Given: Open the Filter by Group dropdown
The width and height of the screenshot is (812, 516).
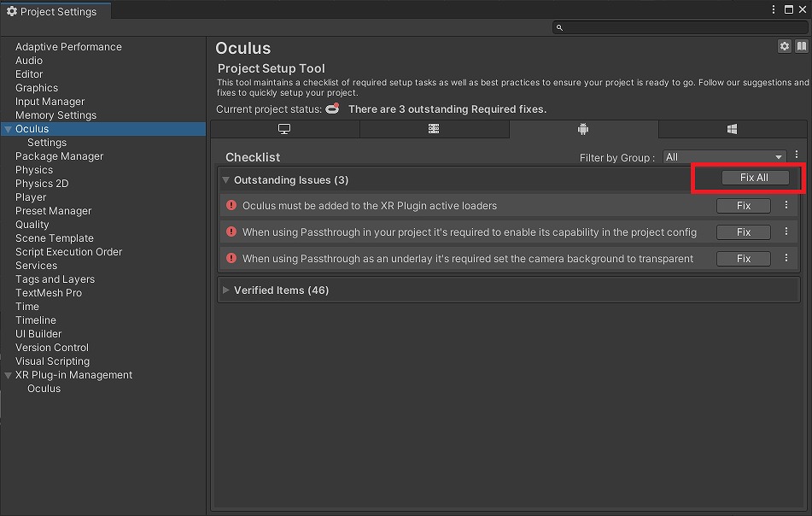Looking at the screenshot, I should [x=725, y=157].
